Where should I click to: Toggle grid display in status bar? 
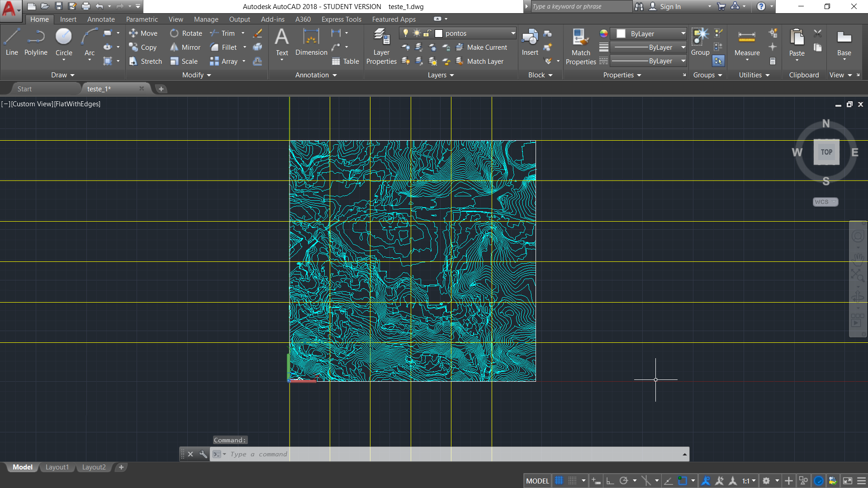(560, 481)
